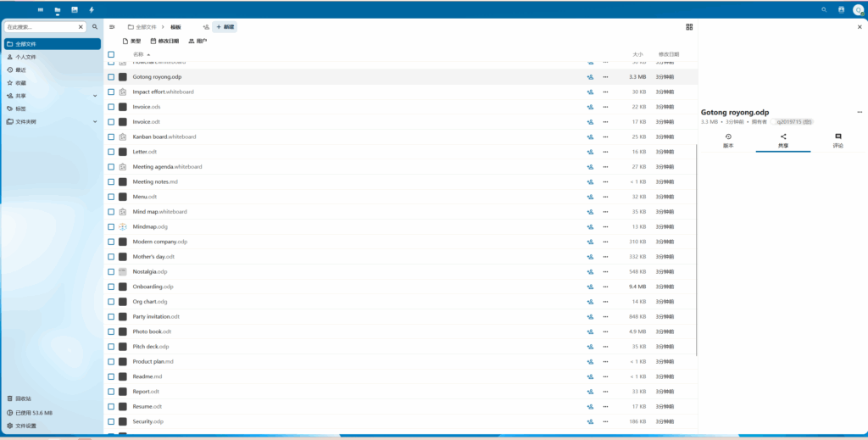Open the Activity lightning icon in top bar
Image resolution: width=868 pixels, height=440 pixels.
pyautogui.click(x=92, y=9)
